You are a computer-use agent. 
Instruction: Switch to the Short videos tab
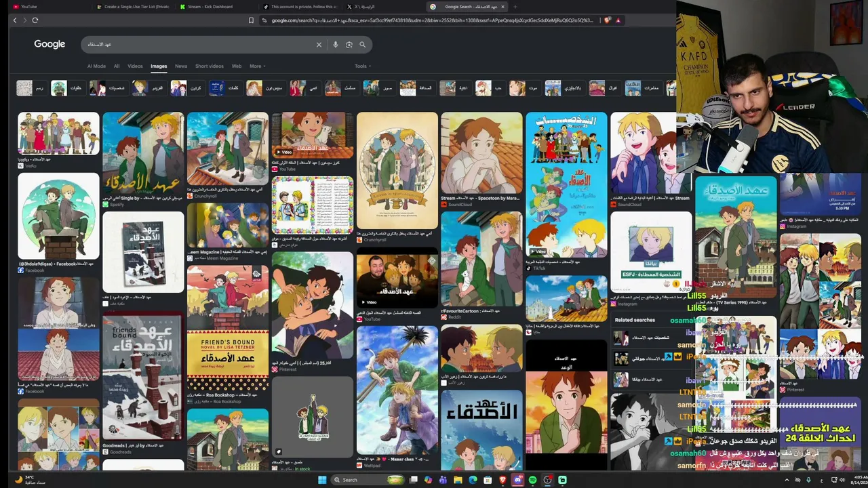tap(210, 66)
